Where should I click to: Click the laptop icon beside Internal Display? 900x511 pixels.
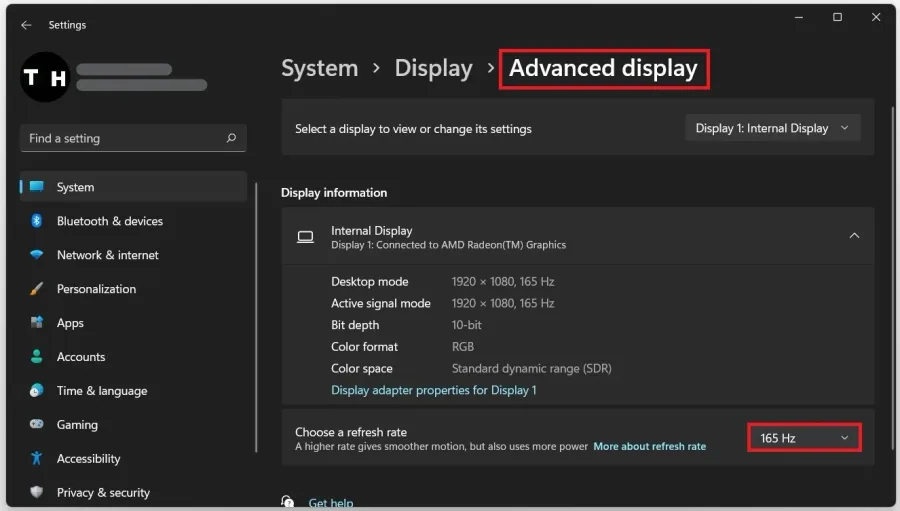(x=305, y=237)
